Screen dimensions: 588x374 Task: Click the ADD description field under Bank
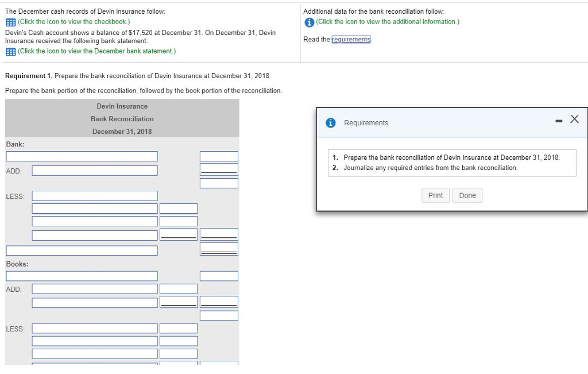click(x=95, y=169)
